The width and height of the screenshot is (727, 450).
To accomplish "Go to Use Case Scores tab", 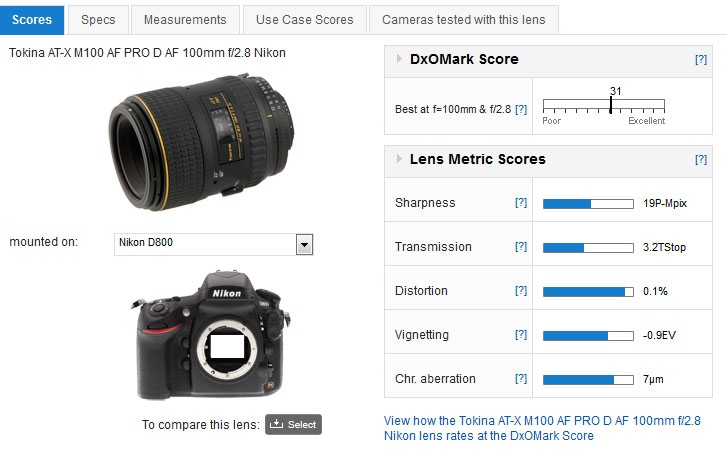I will pos(305,20).
